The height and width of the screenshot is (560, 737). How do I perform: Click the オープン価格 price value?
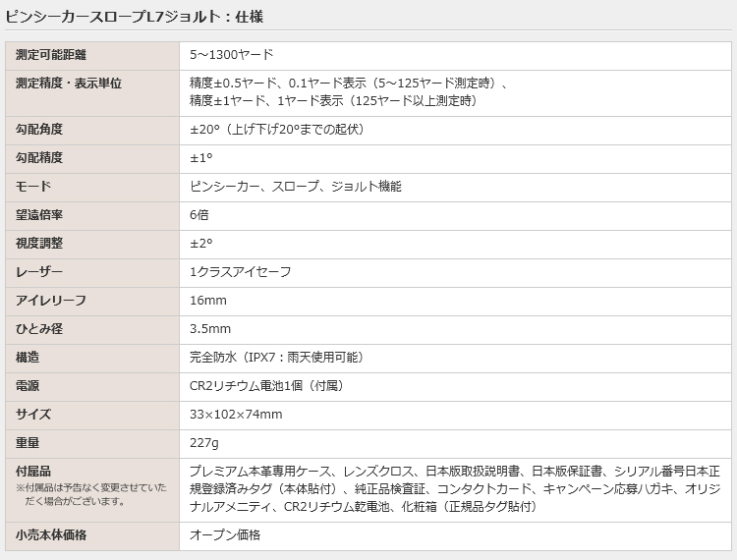click(x=225, y=535)
